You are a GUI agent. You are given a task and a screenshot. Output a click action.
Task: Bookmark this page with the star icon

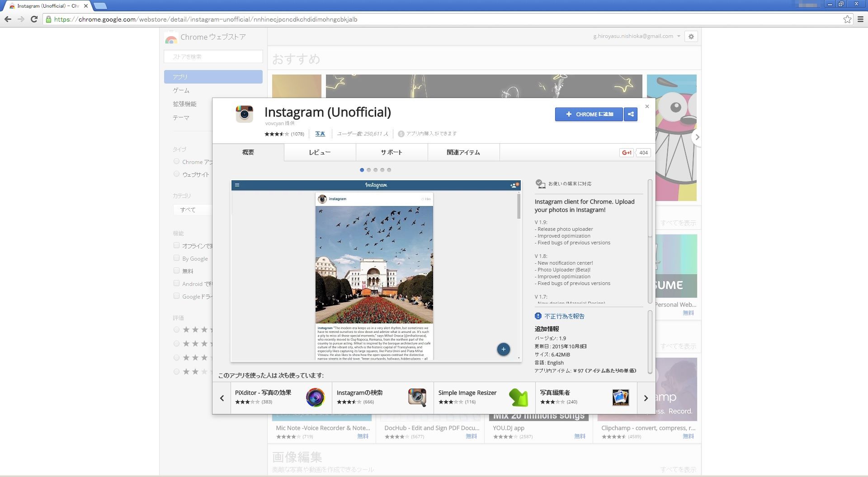click(x=847, y=19)
